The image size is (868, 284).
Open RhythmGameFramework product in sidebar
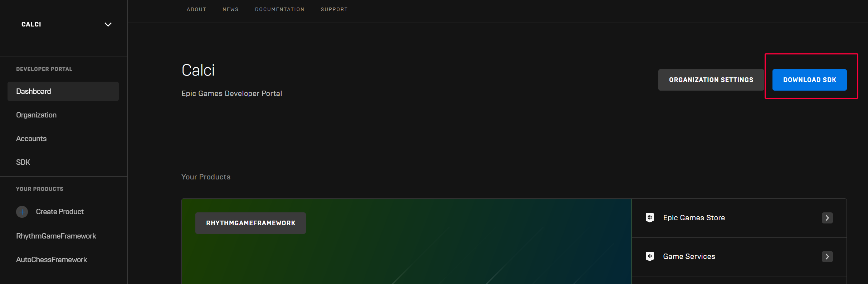pyautogui.click(x=56, y=236)
